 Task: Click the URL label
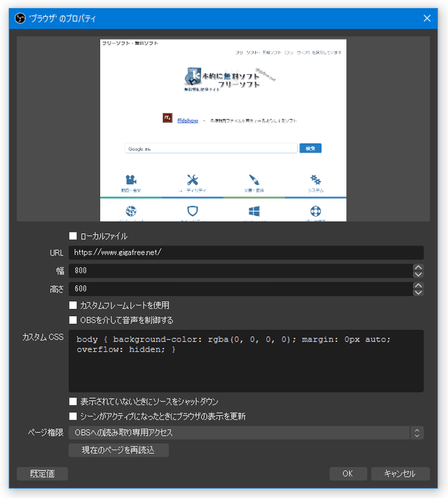[x=57, y=253]
